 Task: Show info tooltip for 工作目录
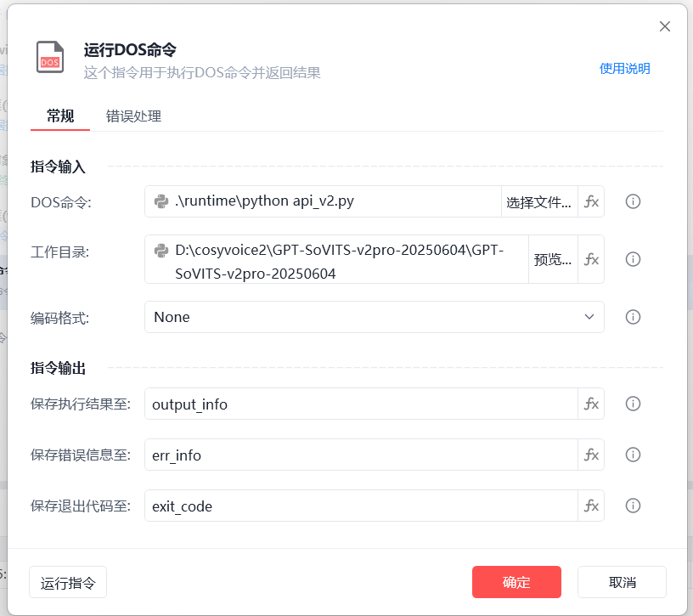[633, 259]
